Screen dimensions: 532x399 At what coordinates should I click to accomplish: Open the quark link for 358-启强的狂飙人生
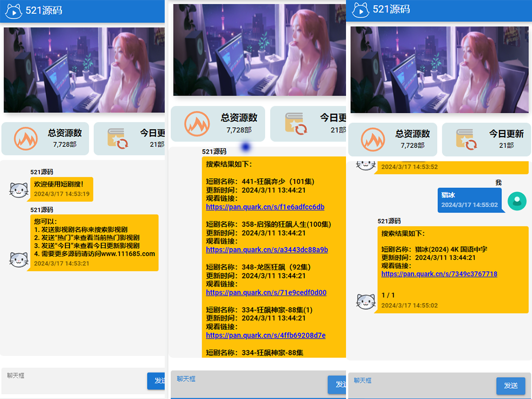click(267, 250)
